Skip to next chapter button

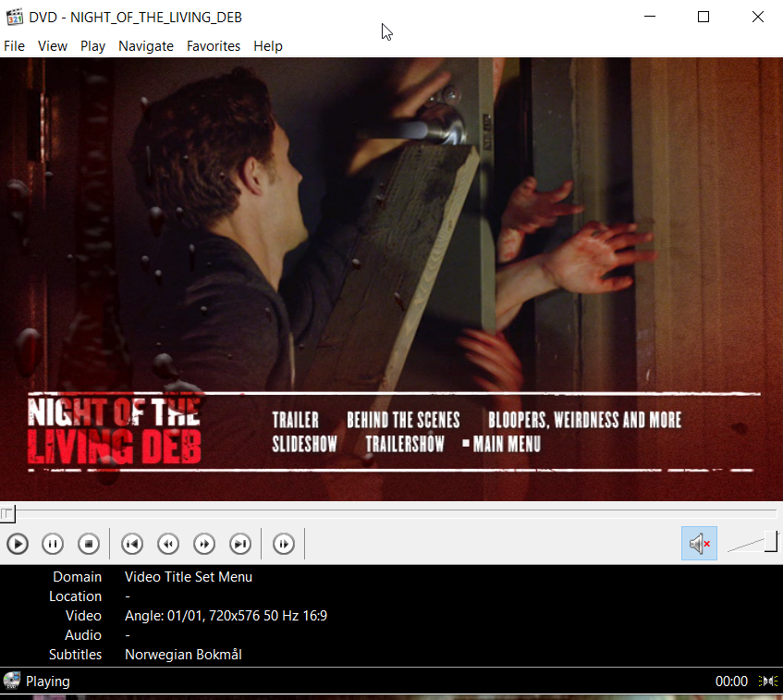tap(240, 544)
